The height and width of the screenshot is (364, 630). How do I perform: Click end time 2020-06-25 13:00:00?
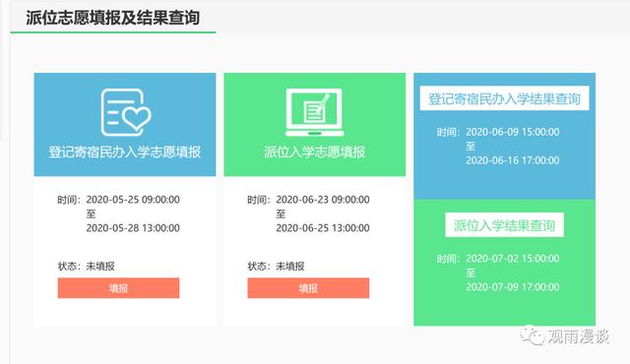point(323,228)
